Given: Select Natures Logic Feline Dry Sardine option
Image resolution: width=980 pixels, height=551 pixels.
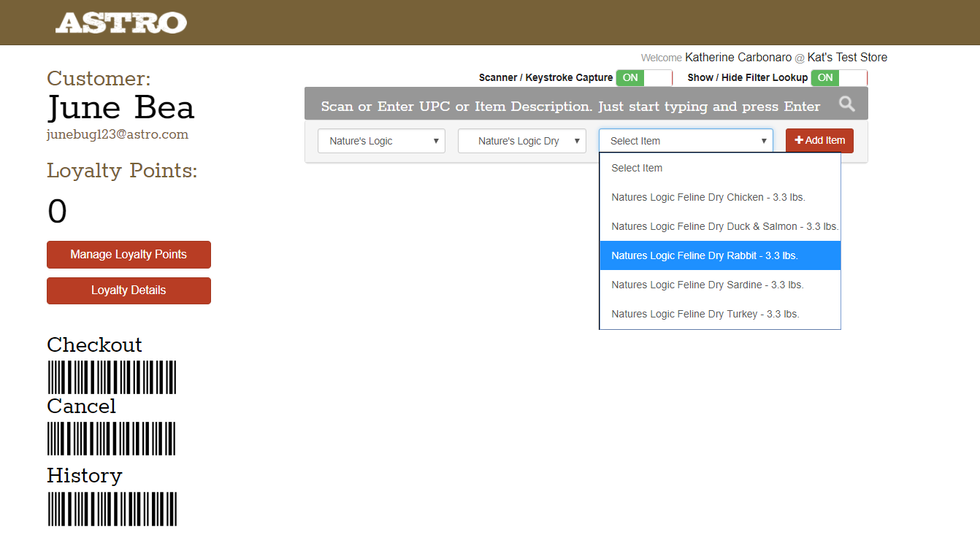Looking at the screenshot, I should (x=720, y=285).
